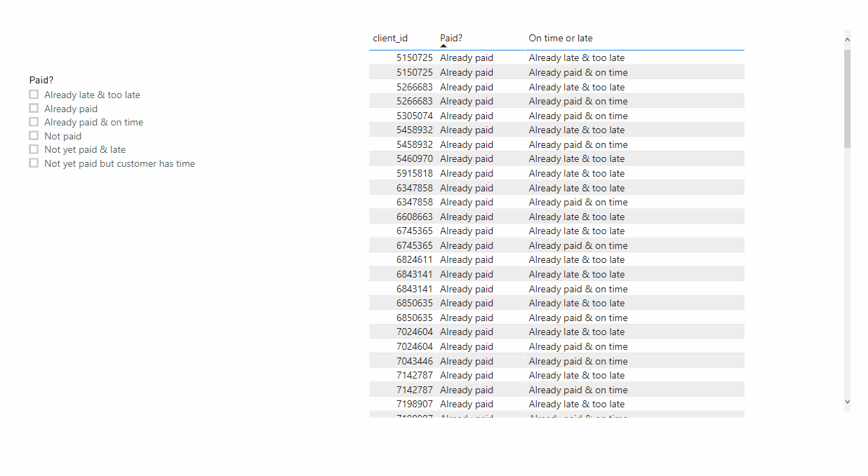868x476 pixels.
Task: Check the 'Already late & too late' slicer box
Action: pos(34,95)
